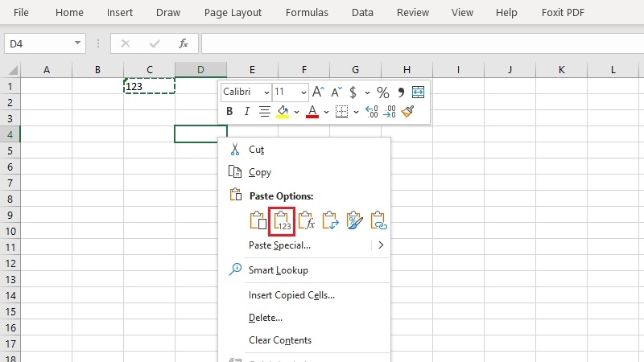Toggle Italic in mini toolbar
Screen dimensions: 644x362
[246, 111]
